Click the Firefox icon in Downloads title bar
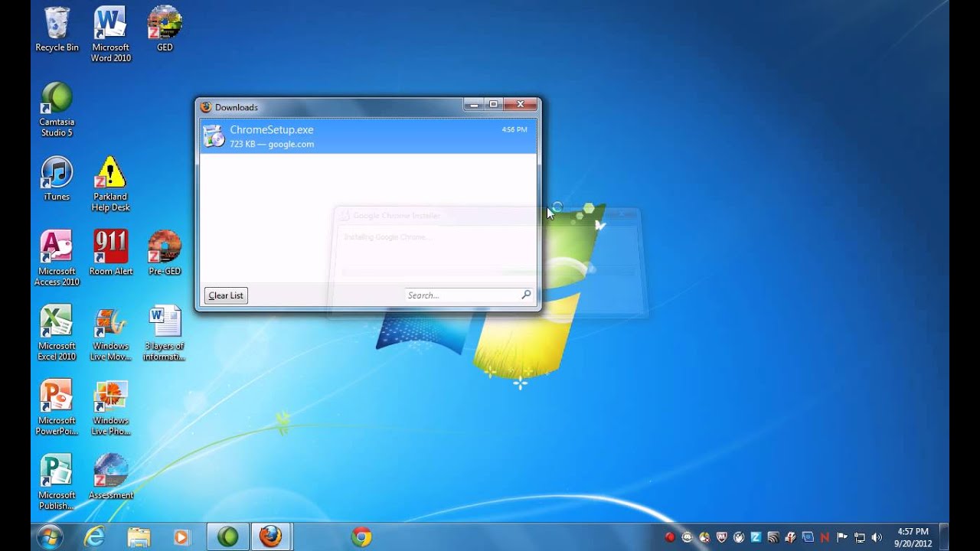This screenshot has height=551, width=980. click(206, 107)
